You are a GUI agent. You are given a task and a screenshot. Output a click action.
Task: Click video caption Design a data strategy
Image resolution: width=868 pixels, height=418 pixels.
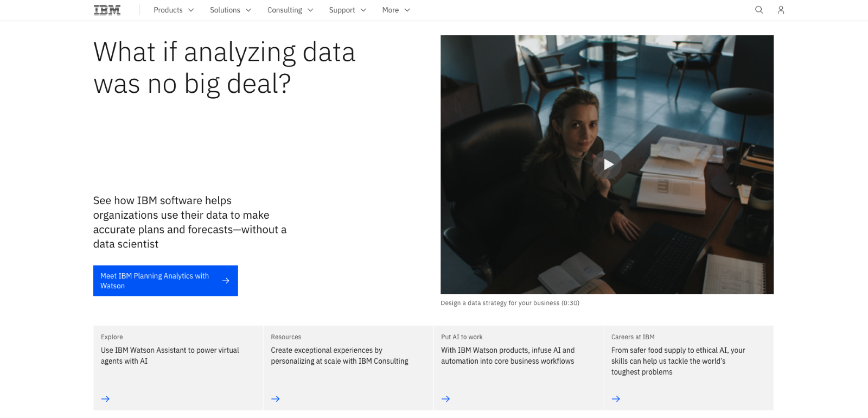510,303
